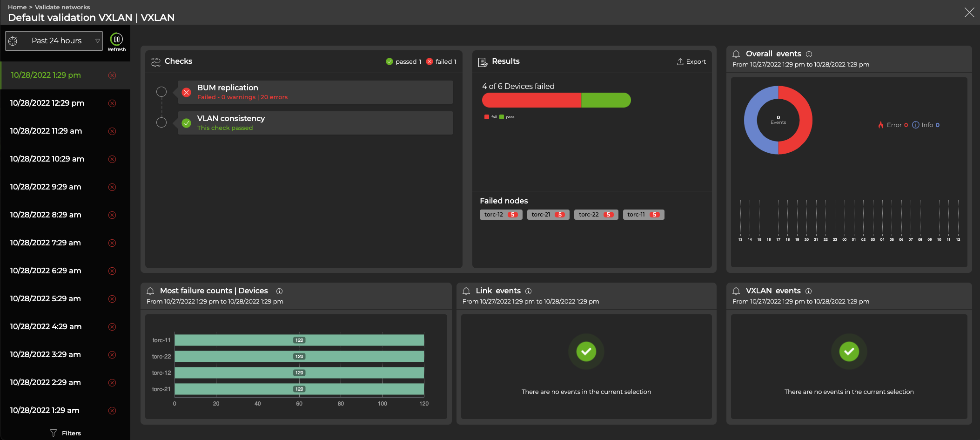Go to Validate networks breadcrumb

coord(62,7)
